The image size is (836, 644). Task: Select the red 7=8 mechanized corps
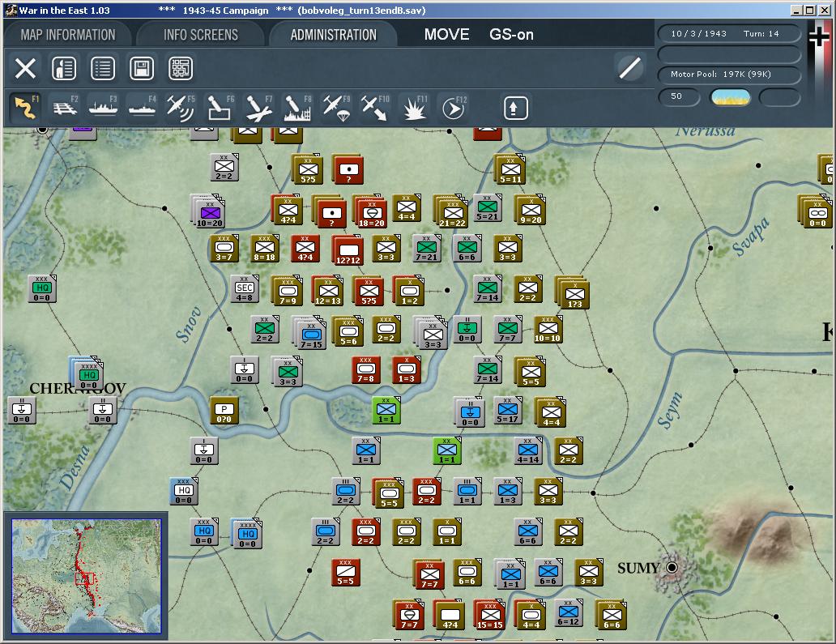point(366,370)
